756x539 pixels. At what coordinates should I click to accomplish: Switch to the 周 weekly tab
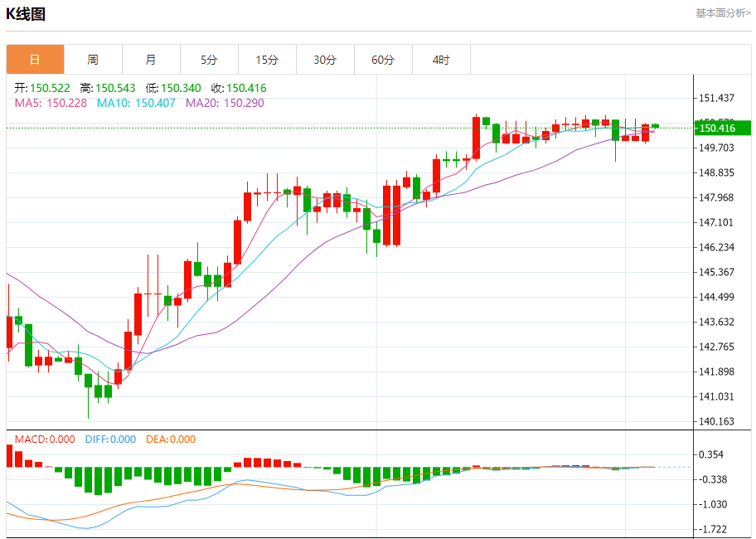[x=93, y=60]
